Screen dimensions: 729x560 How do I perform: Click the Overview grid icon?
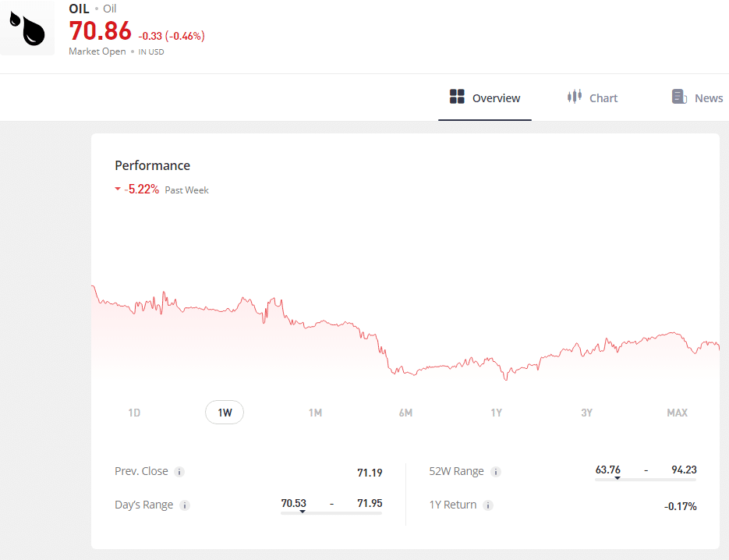[456, 97]
